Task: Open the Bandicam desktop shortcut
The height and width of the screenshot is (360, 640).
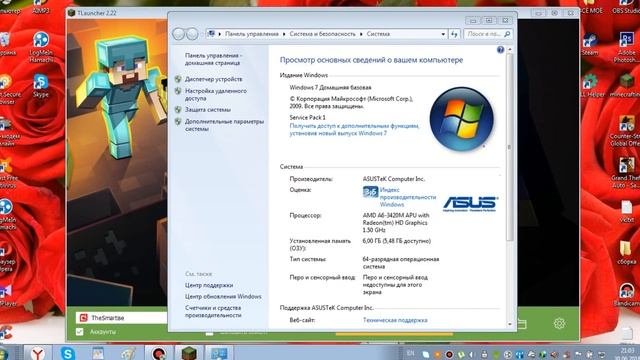Action: point(627,295)
